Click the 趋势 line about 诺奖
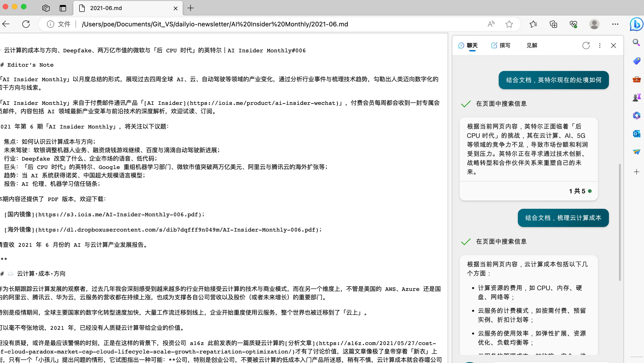The image size is (644, 363). pyautogui.click(x=74, y=176)
